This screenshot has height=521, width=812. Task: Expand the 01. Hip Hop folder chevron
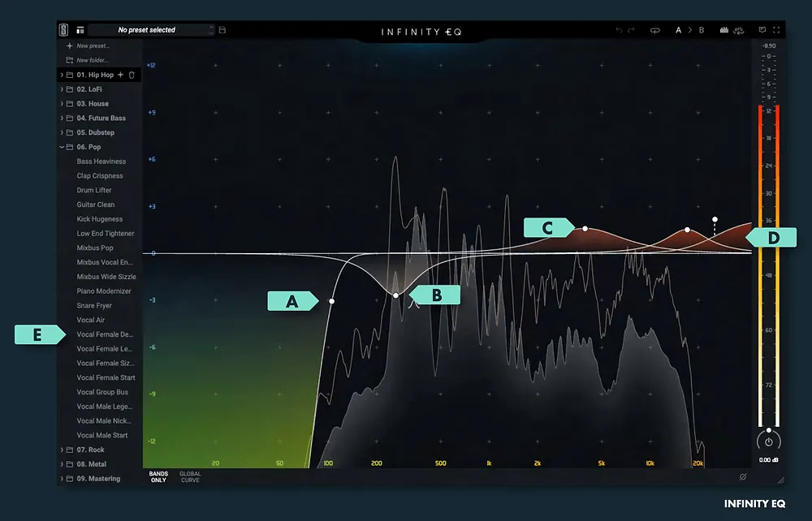[62, 75]
